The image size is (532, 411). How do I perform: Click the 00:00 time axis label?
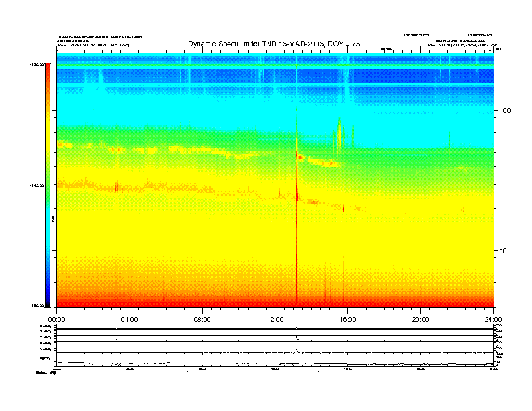click(x=56, y=320)
